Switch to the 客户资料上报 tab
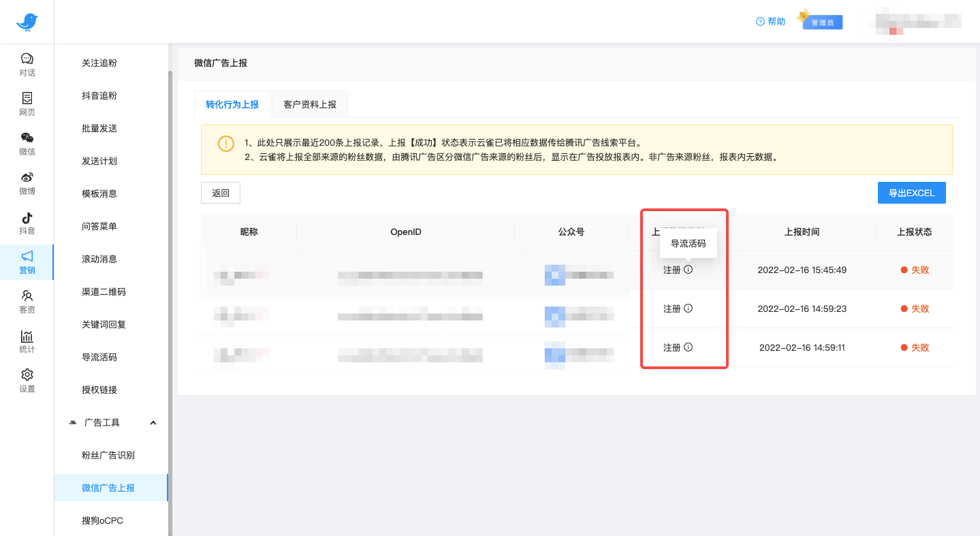Screen dimensions: 980x536 pos(310,104)
